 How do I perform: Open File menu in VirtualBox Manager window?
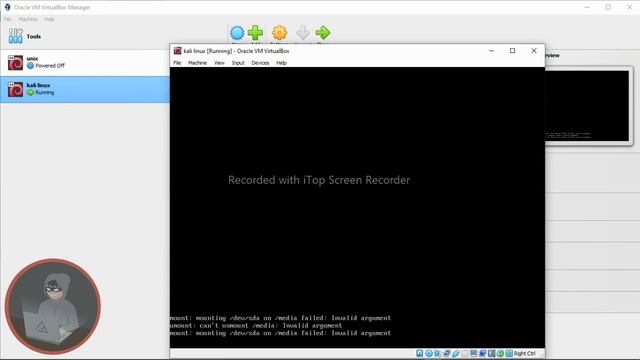(x=7, y=19)
